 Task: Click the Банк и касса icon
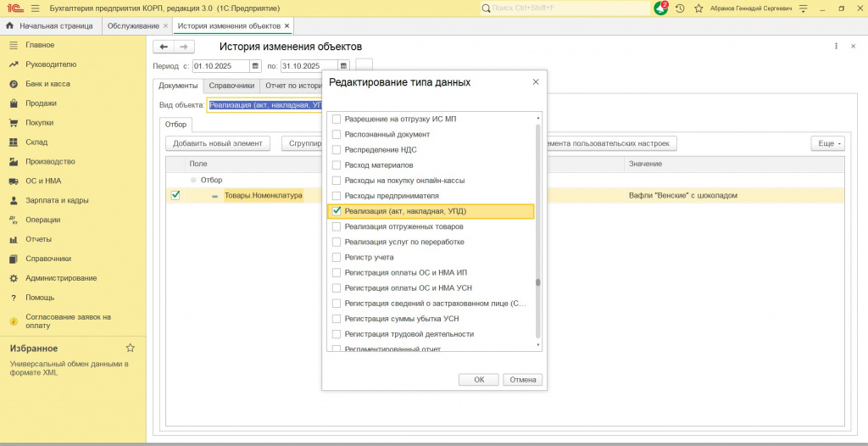point(14,84)
